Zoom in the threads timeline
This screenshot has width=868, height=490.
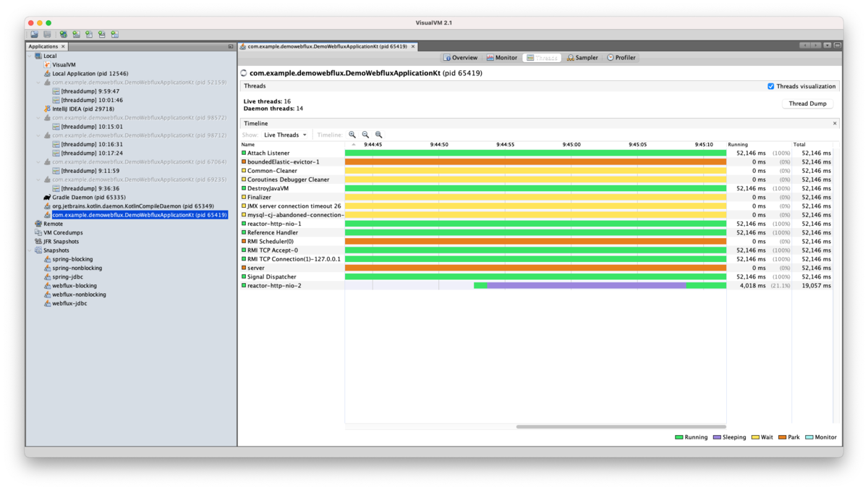click(352, 135)
